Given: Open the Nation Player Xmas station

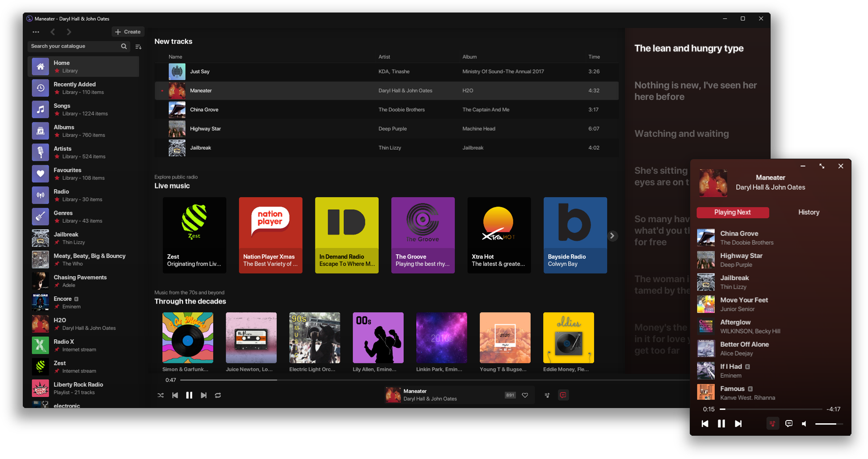Looking at the screenshot, I should (271, 235).
